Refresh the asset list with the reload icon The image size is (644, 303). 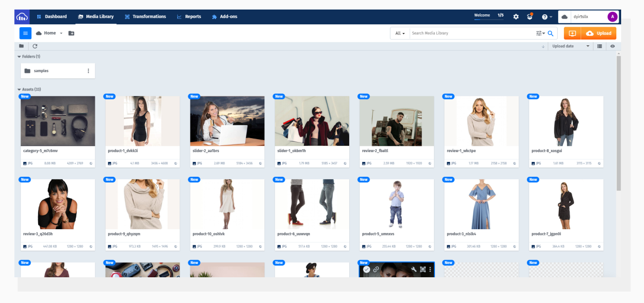pyautogui.click(x=35, y=46)
